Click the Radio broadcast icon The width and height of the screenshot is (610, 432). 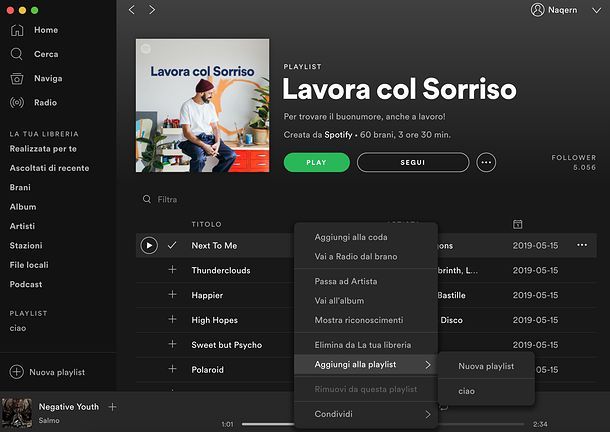tap(17, 102)
